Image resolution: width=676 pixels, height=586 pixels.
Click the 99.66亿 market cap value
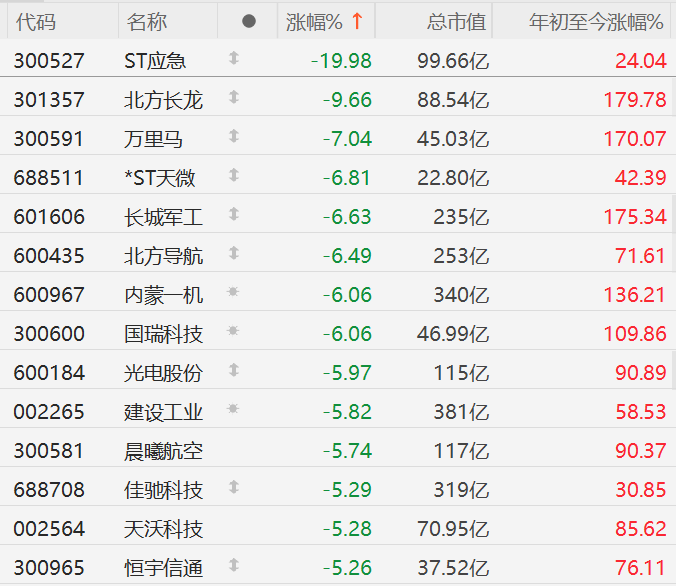click(453, 61)
